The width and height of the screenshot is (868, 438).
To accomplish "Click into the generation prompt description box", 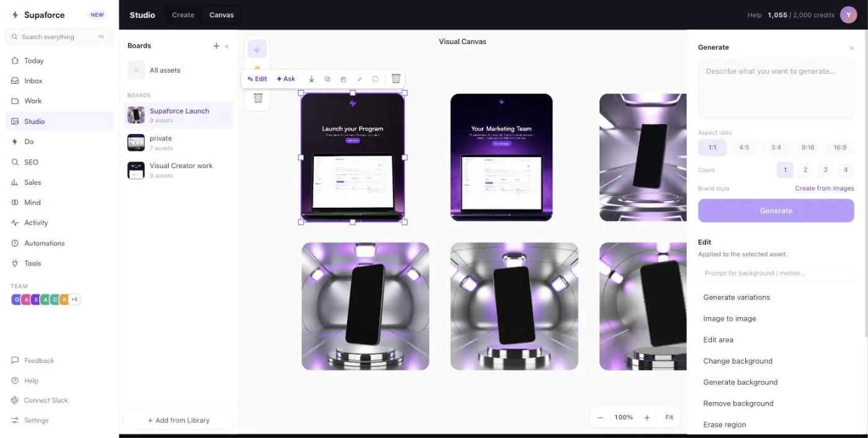I will point(776,89).
